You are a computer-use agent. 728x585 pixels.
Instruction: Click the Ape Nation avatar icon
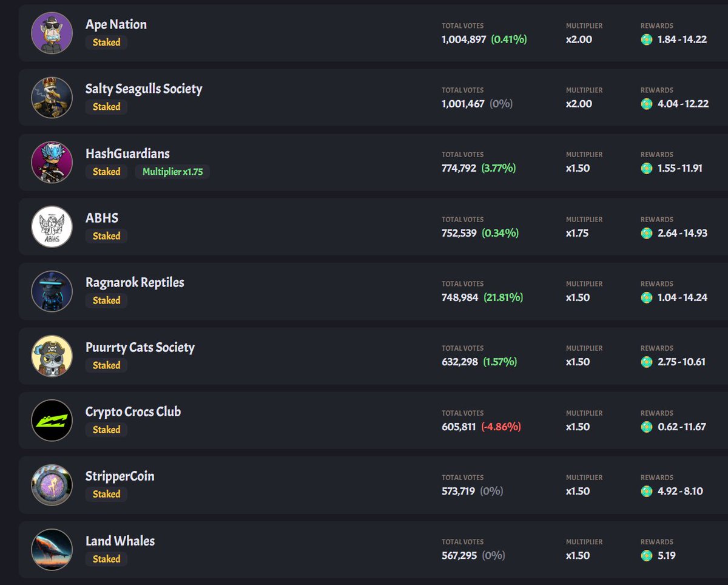click(52, 33)
